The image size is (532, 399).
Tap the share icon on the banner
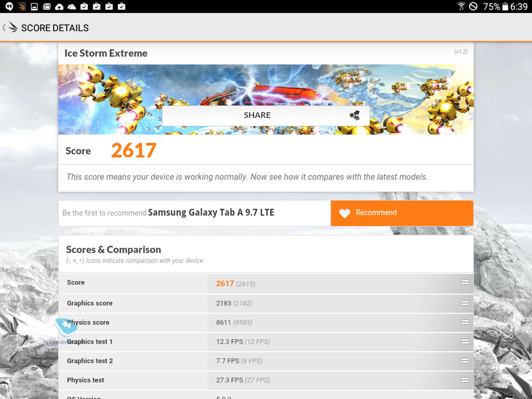coord(355,116)
